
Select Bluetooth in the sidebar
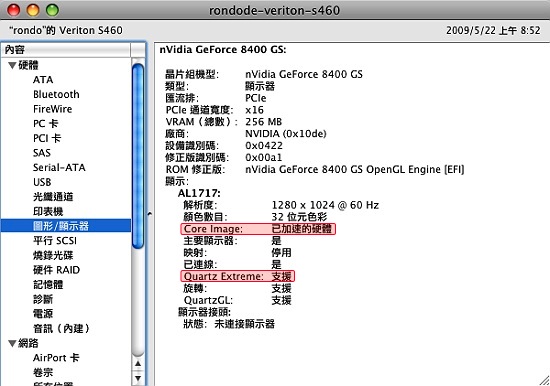pyautogui.click(x=56, y=94)
